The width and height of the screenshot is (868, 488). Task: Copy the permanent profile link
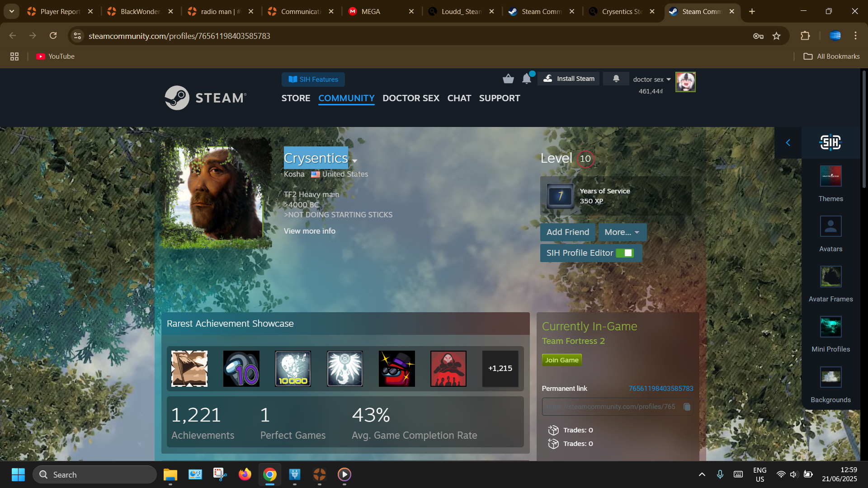(687, 407)
